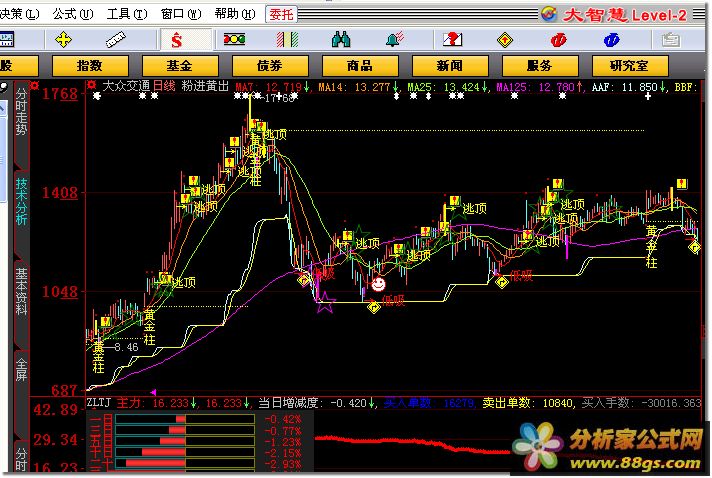Select the ruler measurement tool icon
The image size is (712, 478).
coord(120,40)
